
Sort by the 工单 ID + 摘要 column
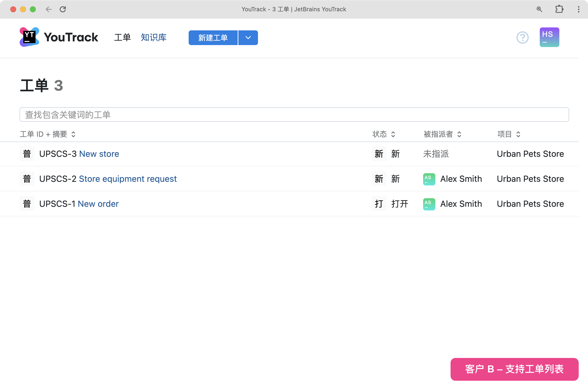(48, 134)
